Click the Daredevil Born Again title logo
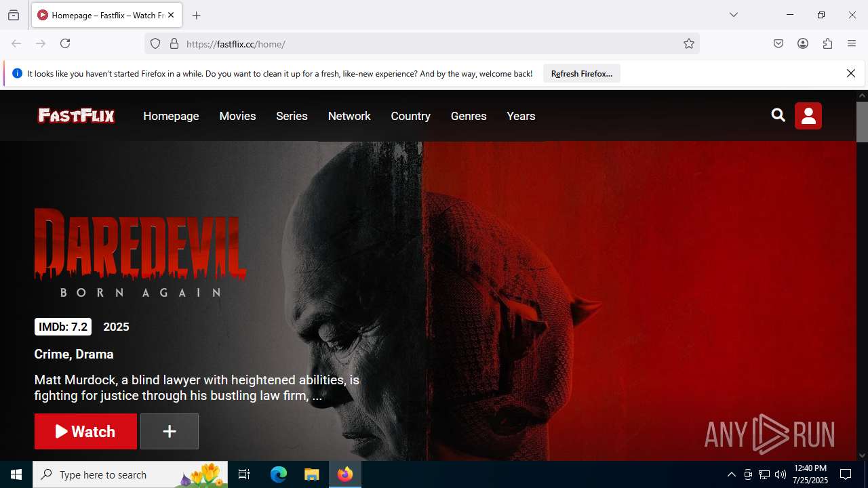Screen dimensions: 868x488 coord(140,252)
